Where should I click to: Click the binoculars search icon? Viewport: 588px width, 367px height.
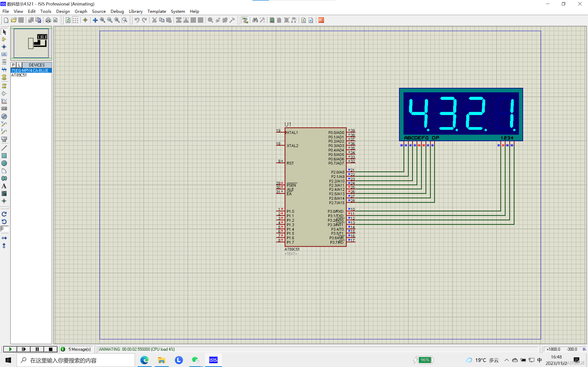point(255,20)
